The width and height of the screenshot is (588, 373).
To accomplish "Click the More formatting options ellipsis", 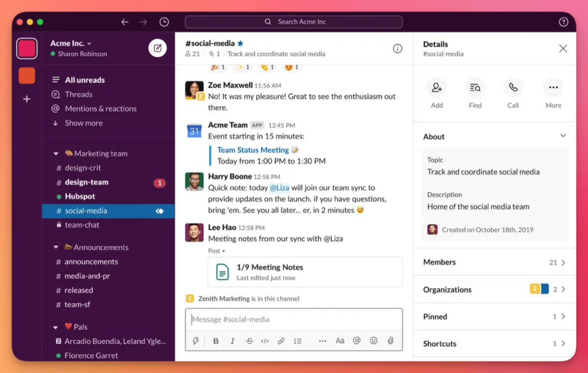I will (x=323, y=340).
